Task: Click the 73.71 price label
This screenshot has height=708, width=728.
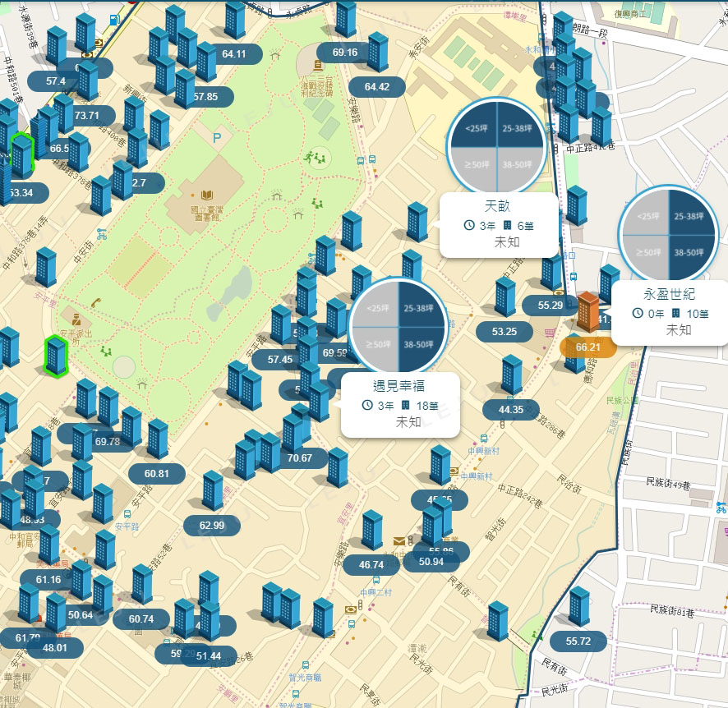Action: pos(87,116)
